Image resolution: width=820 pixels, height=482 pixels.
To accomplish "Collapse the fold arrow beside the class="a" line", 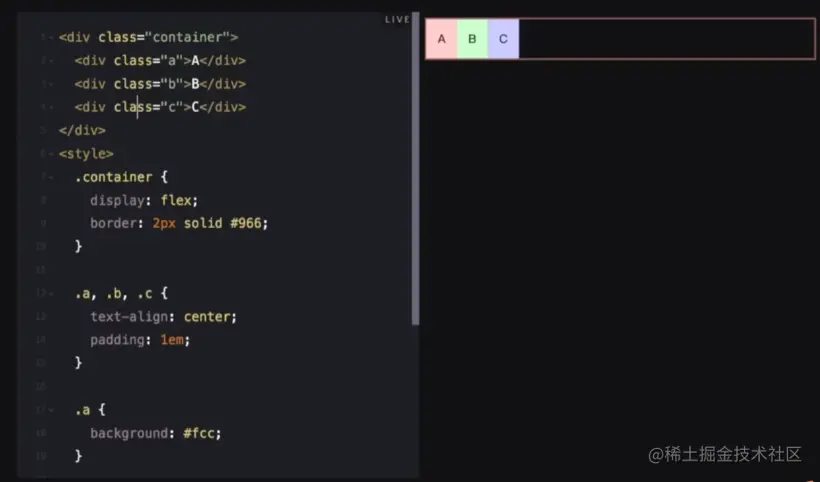I will pyautogui.click(x=51, y=61).
